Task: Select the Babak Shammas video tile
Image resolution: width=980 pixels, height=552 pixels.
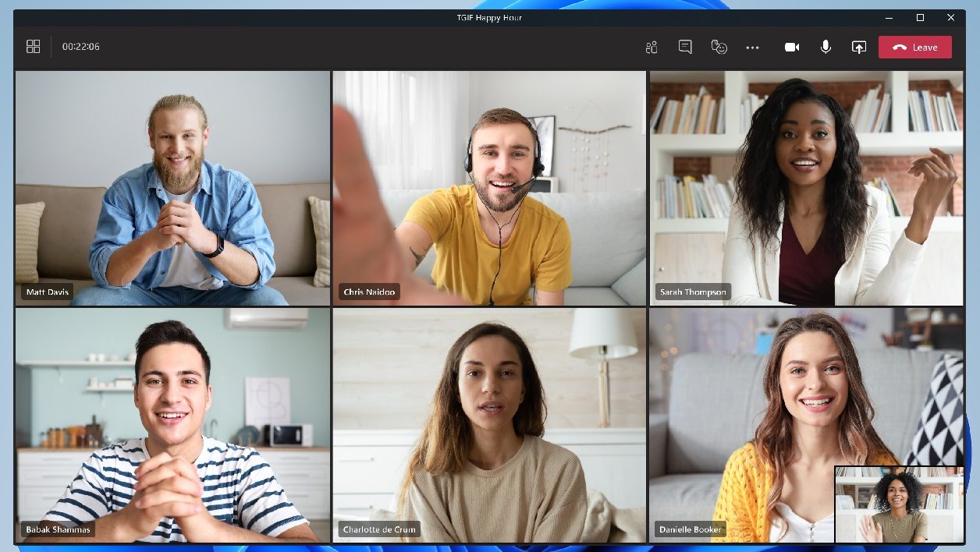Action: 172,423
